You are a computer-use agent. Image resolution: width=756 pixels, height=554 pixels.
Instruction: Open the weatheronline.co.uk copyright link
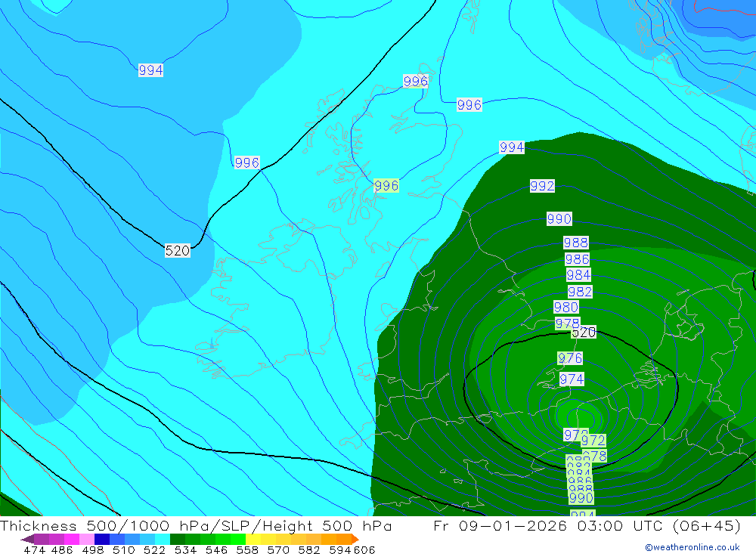692,547
